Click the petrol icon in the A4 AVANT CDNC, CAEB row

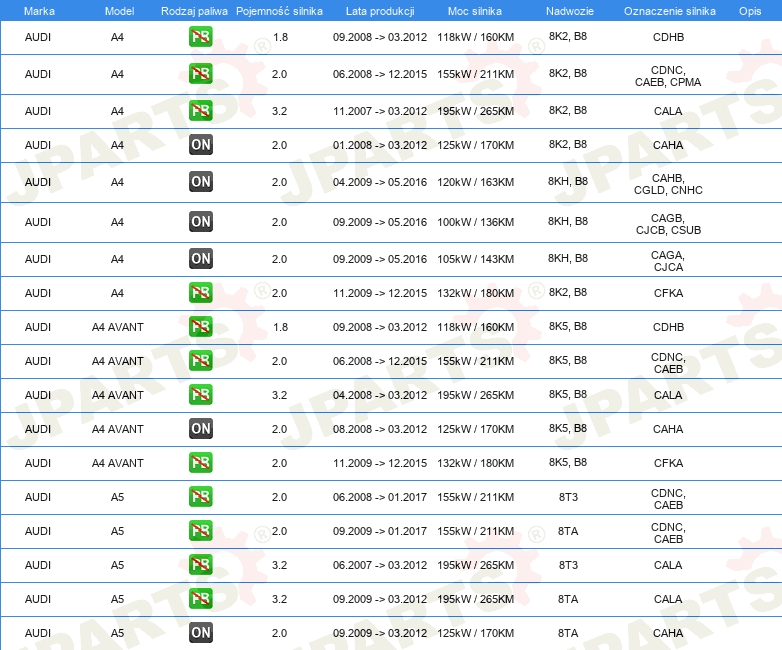click(x=200, y=361)
